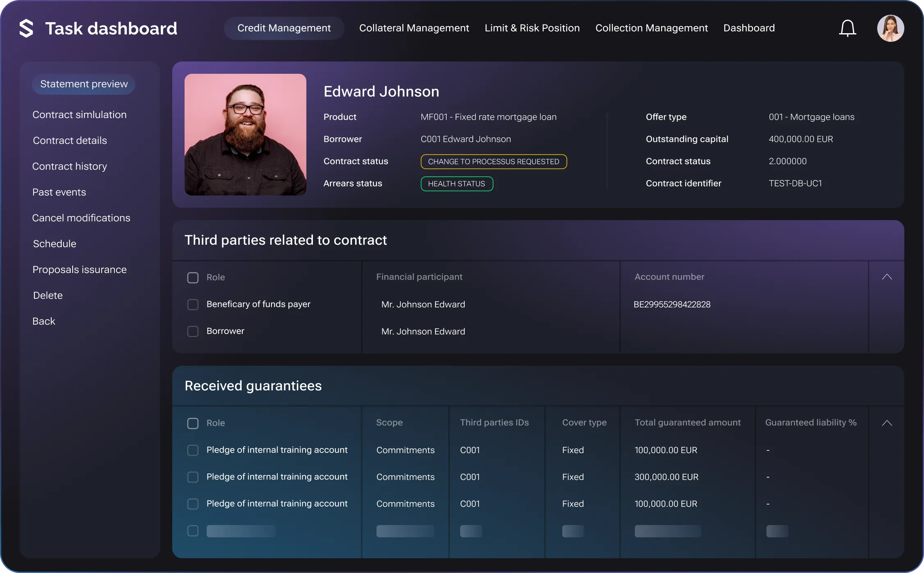Image resolution: width=924 pixels, height=573 pixels.
Task: Collapse Third parties related to contract table
Action: [887, 277]
